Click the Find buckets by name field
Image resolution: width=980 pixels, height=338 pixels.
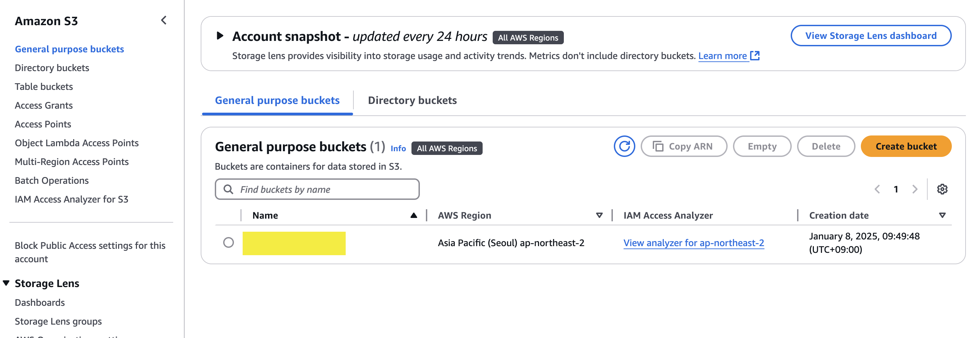click(x=324, y=189)
